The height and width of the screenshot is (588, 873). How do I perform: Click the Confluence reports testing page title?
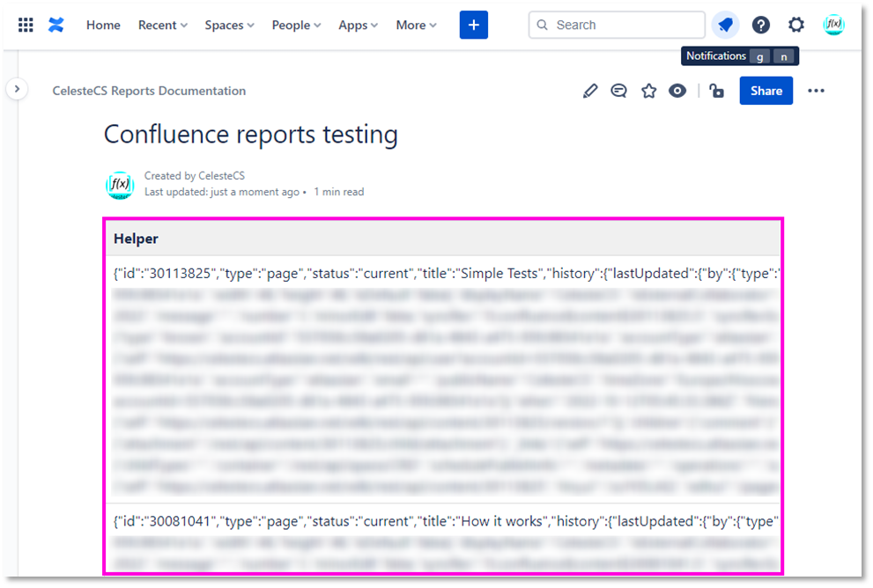250,135
